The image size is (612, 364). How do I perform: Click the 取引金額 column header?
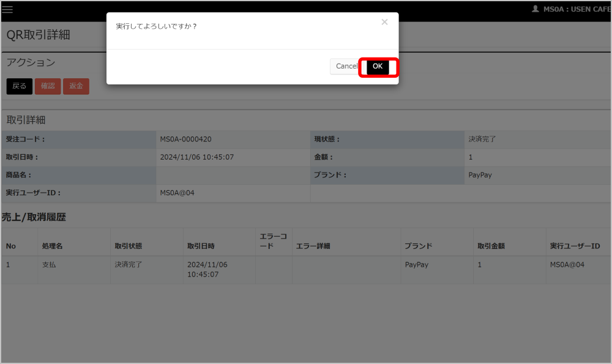coord(491,246)
